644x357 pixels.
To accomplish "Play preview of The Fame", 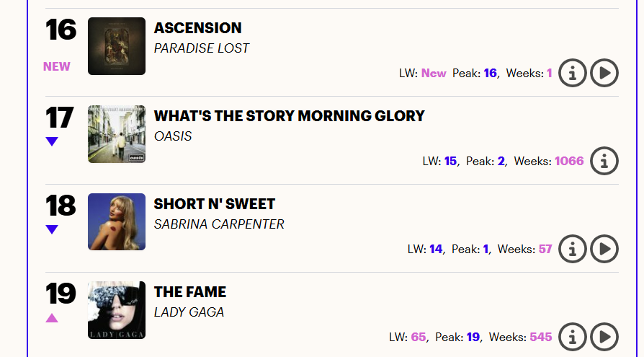I will (604, 337).
